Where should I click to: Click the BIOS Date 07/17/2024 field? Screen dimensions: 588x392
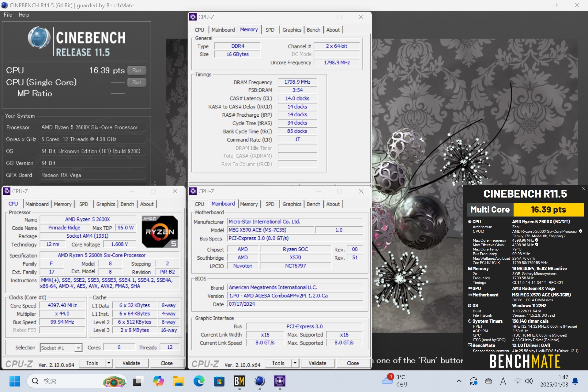click(x=295, y=304)
